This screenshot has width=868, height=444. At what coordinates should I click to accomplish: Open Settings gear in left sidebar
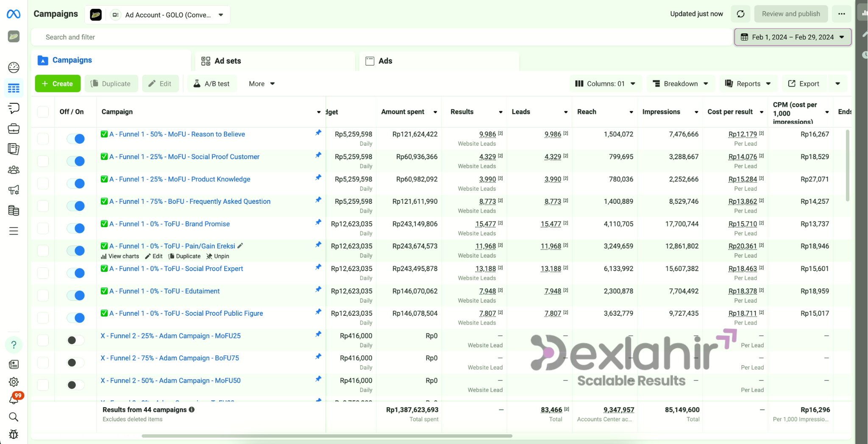(x=14, y=382)
